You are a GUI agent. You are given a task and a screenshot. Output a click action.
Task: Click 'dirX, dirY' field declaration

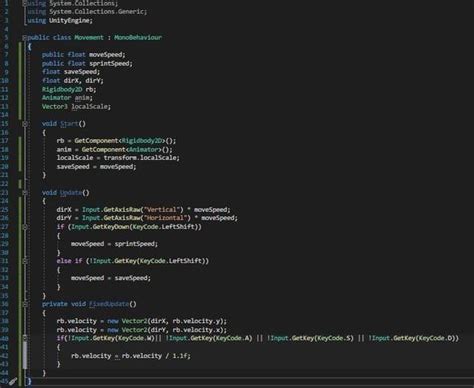tap(82, 80)
